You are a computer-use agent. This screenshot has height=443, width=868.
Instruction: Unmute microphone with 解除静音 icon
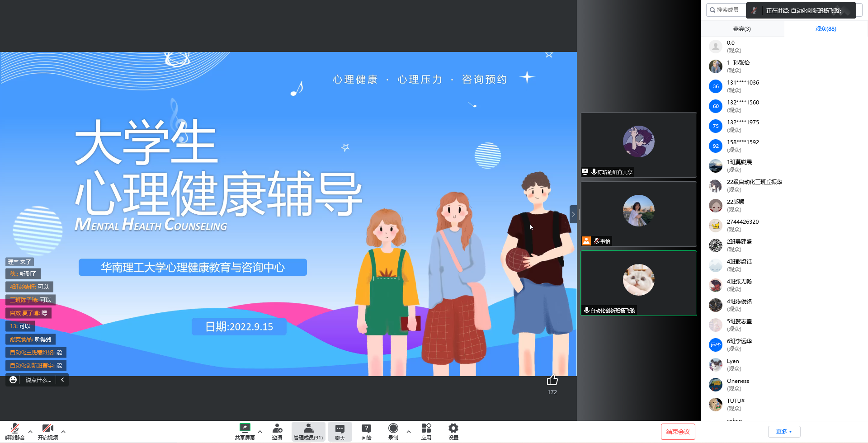pos(14,431)
